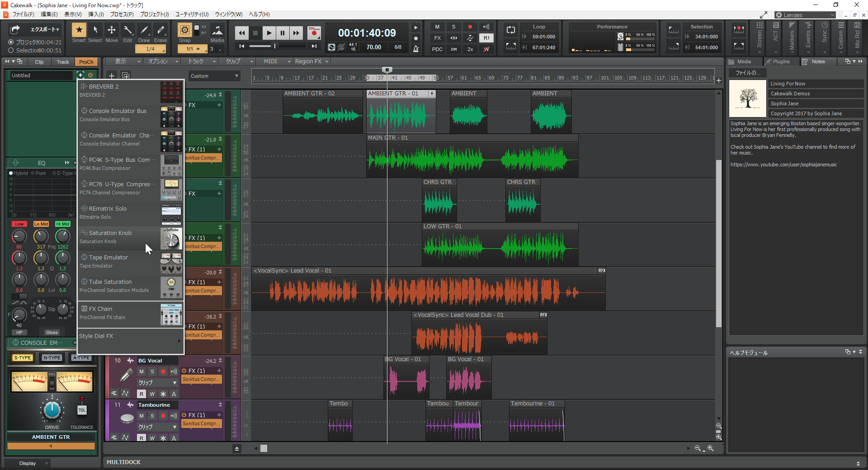Open the Media browser tab
Image resolution: width=868 pixels, height=470 pixels.
click(744, 61)
